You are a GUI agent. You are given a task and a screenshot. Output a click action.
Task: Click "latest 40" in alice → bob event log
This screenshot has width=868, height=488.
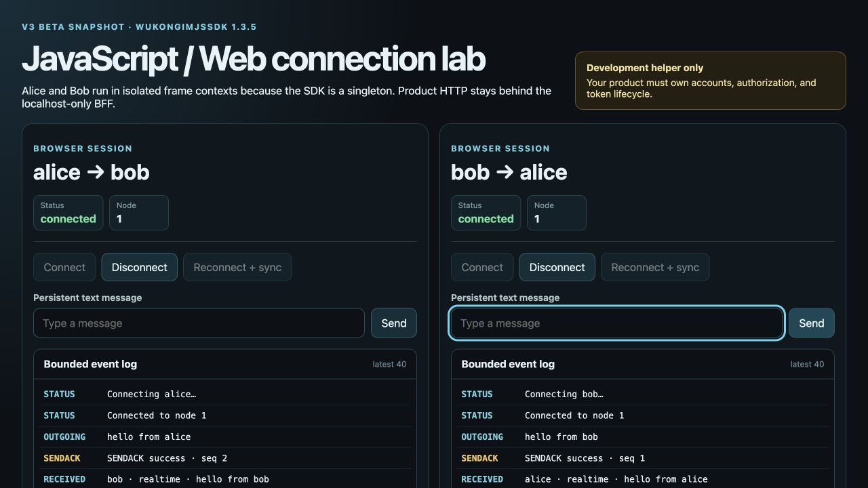389,365
